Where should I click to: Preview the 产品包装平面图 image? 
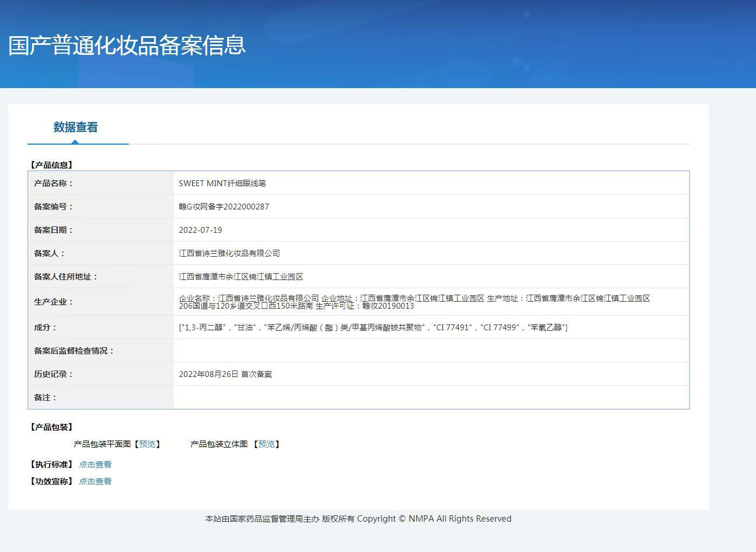[148, 444]
